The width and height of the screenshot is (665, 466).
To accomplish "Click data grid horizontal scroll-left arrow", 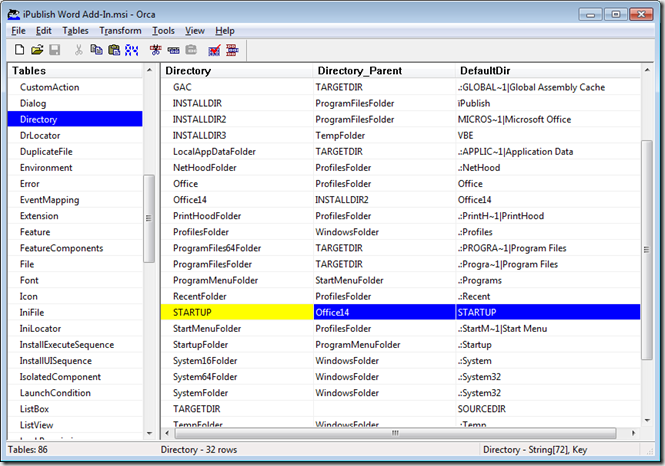I will [x=167, y=433].
